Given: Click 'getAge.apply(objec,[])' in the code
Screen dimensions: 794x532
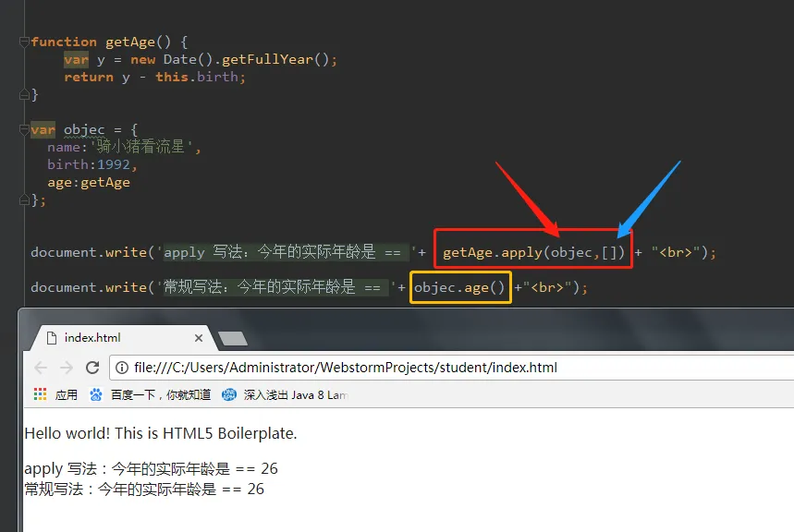Looking at the screenshot, I should click(x=533, y=252).
